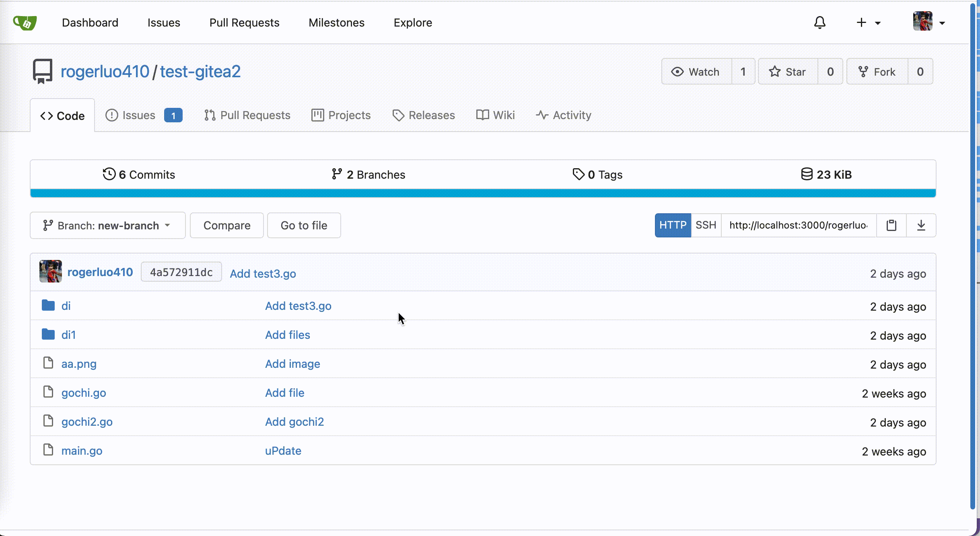980x536 pixels.
Task: Expand the Branch new-branch dropdown
Action: [x=107, y=225]
